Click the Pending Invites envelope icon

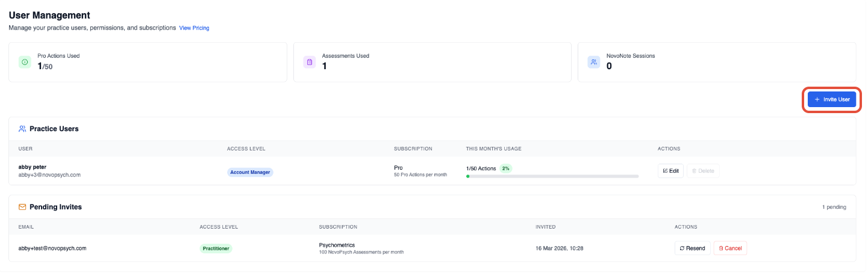(22, 207)
